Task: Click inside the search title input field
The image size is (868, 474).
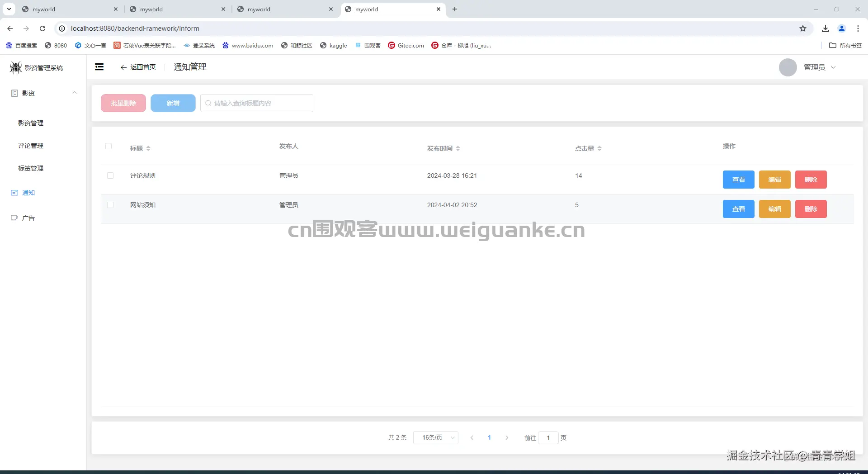Action: (256, 103)
